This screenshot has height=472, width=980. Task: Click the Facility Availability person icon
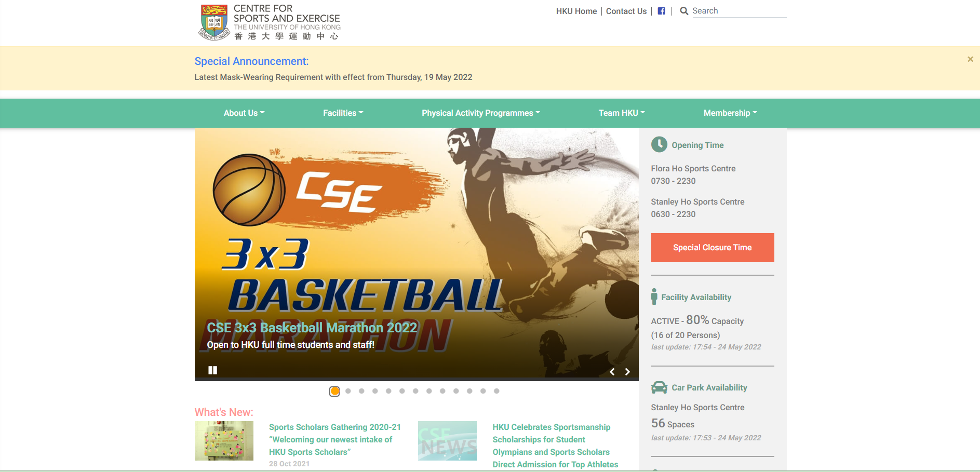pos(654,296)
